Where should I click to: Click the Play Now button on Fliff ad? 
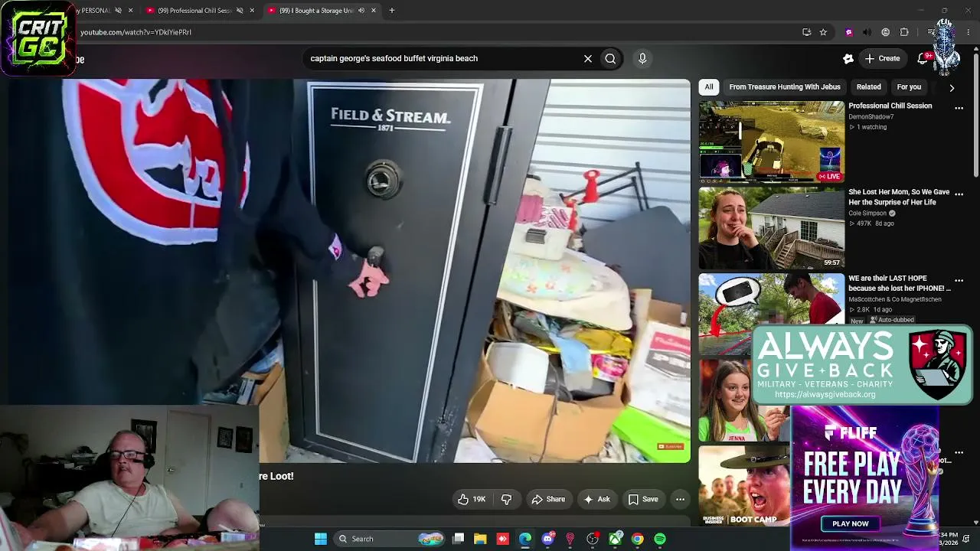(851, 523)
